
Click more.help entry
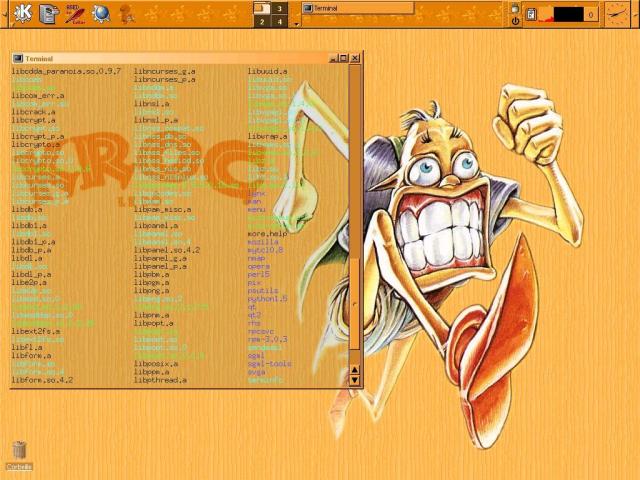tap(267, 234)
